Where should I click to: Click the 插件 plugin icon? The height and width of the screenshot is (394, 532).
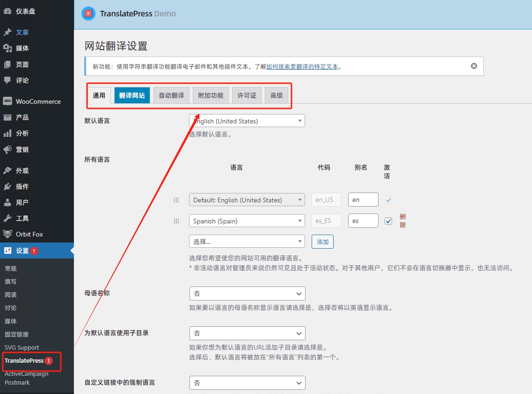click(x=7, y=186)
